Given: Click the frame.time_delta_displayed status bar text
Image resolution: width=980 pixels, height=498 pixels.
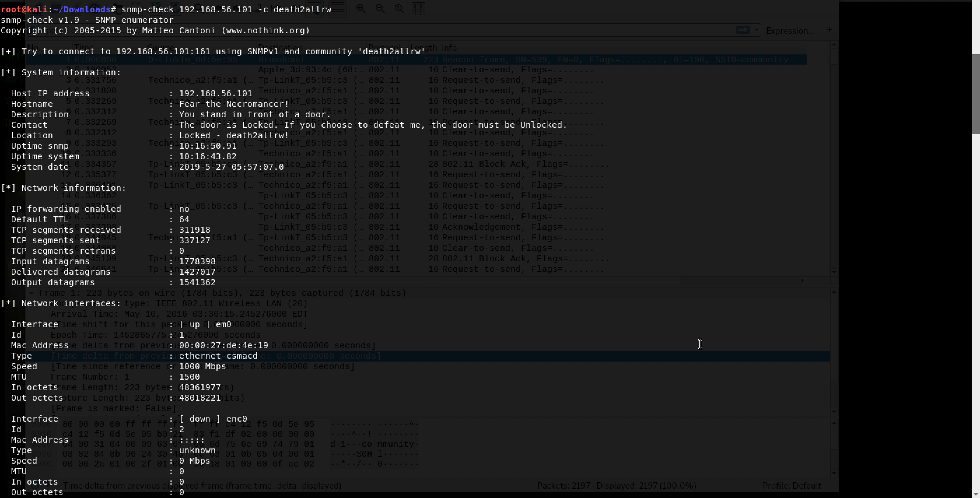Looking at the screenshot, I should (202, 486).
